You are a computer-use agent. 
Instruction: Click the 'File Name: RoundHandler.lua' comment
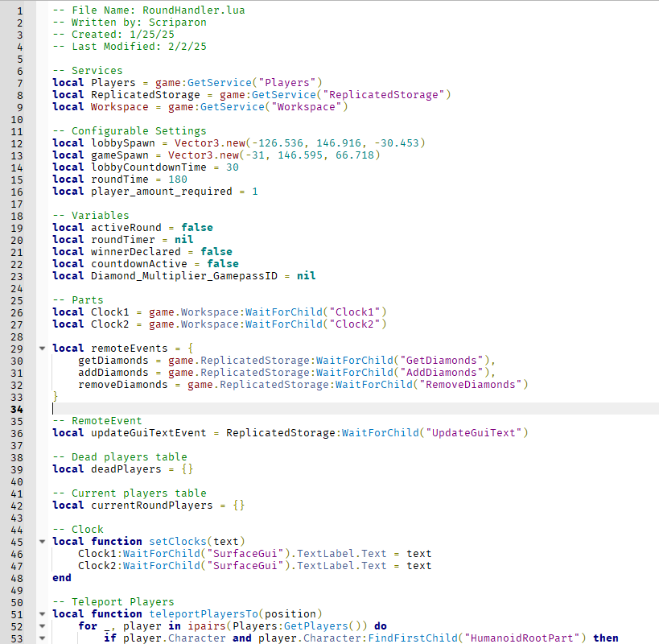[x=149, y=10]
